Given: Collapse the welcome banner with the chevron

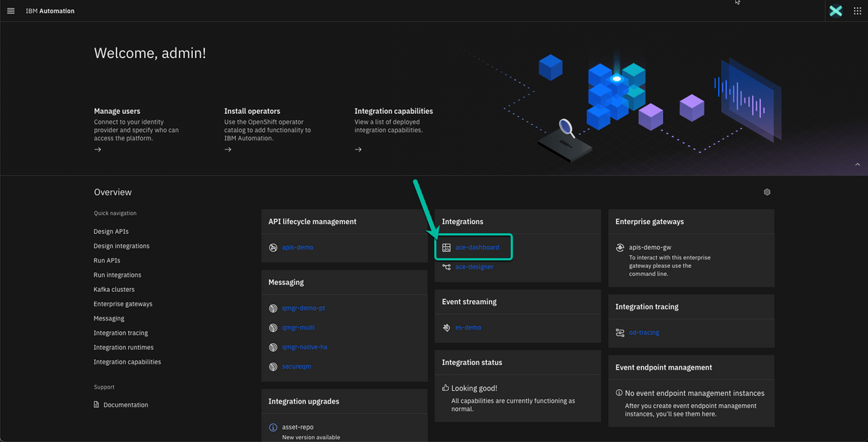Looking at the screenshot, I should click(x=857, y=164).
